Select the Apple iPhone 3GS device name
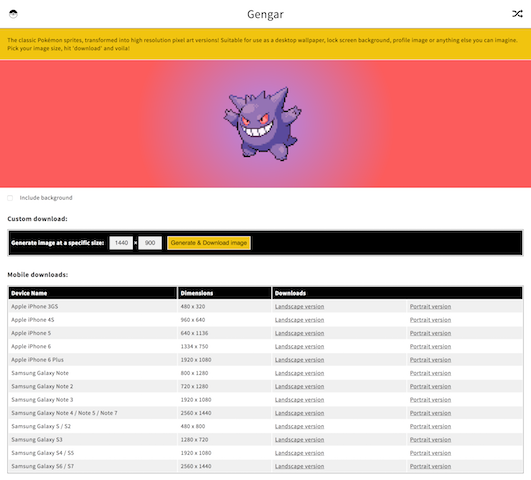The width and height of the screenshot is (531, 480). (35, 307)
